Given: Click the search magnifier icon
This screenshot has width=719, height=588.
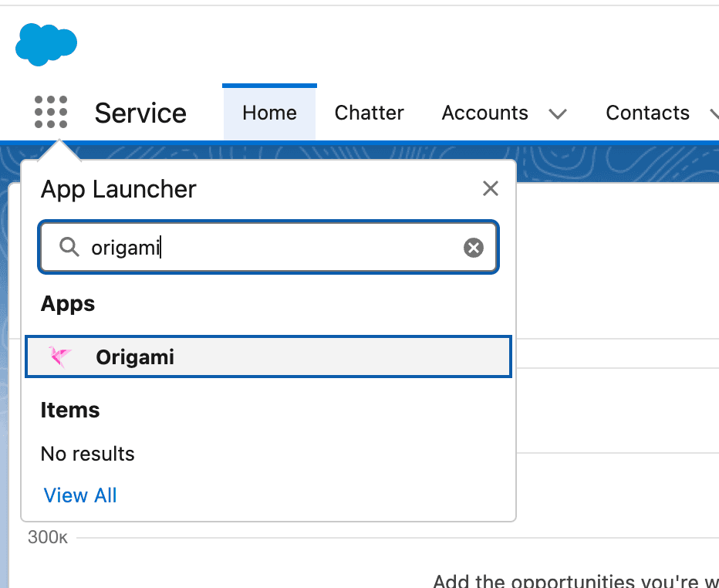Looking at the screenshot, I should 69,247.
